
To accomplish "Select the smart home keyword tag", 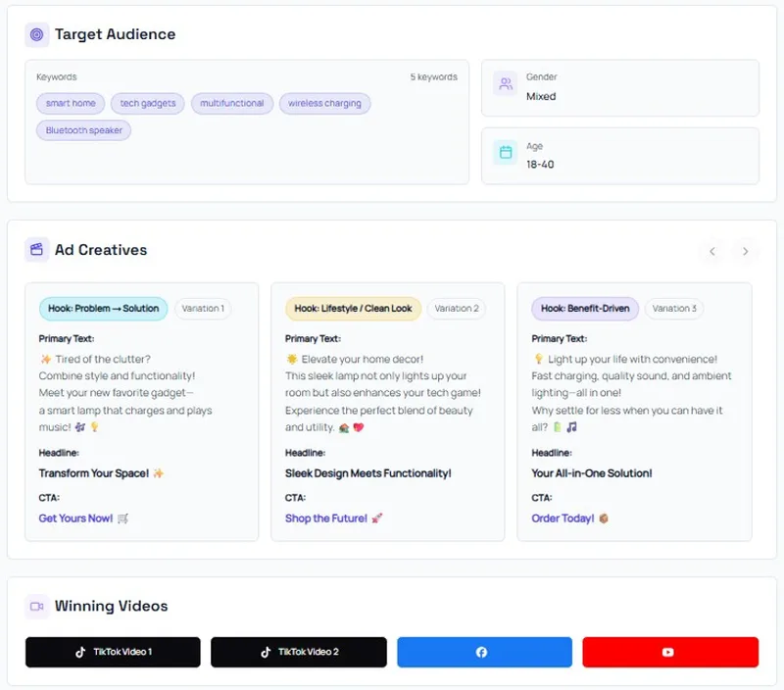I will click(71, 104).
